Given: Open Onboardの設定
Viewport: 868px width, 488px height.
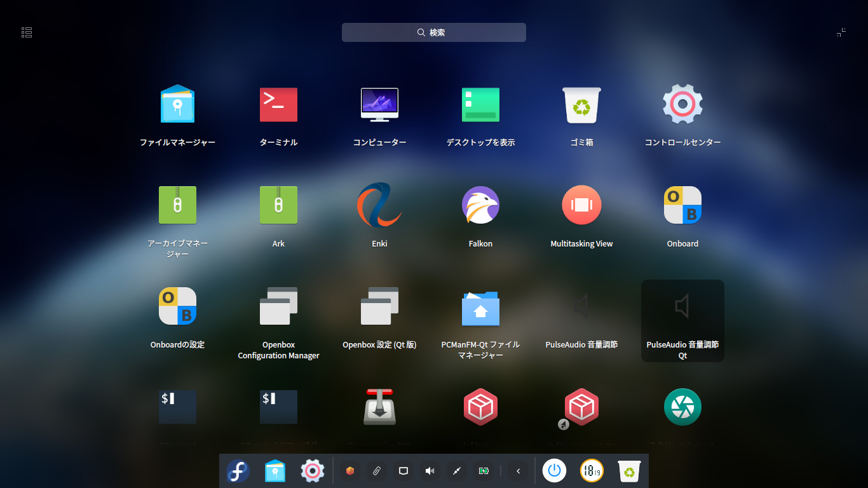Looking at the screenshot, I should (x=177, y=306).
